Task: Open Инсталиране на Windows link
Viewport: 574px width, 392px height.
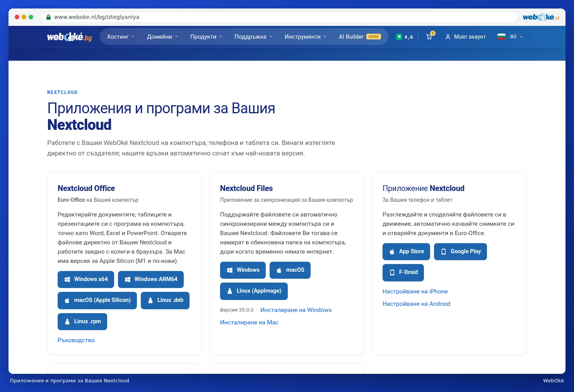Action: [296, 310]
